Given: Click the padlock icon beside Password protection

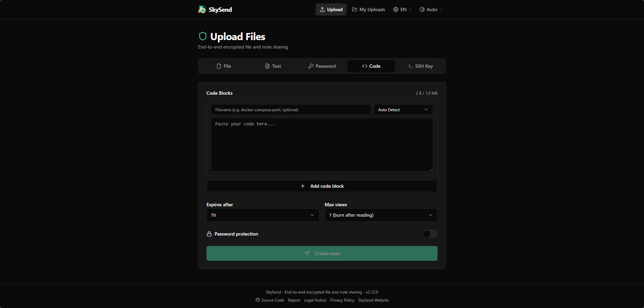Looking at the screenshot, I should click(x=209, y=234).
